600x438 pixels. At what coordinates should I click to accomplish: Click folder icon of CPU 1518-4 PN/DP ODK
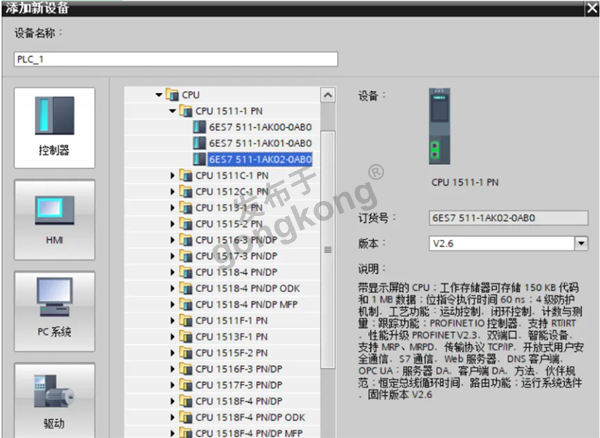tap(186, 288)
